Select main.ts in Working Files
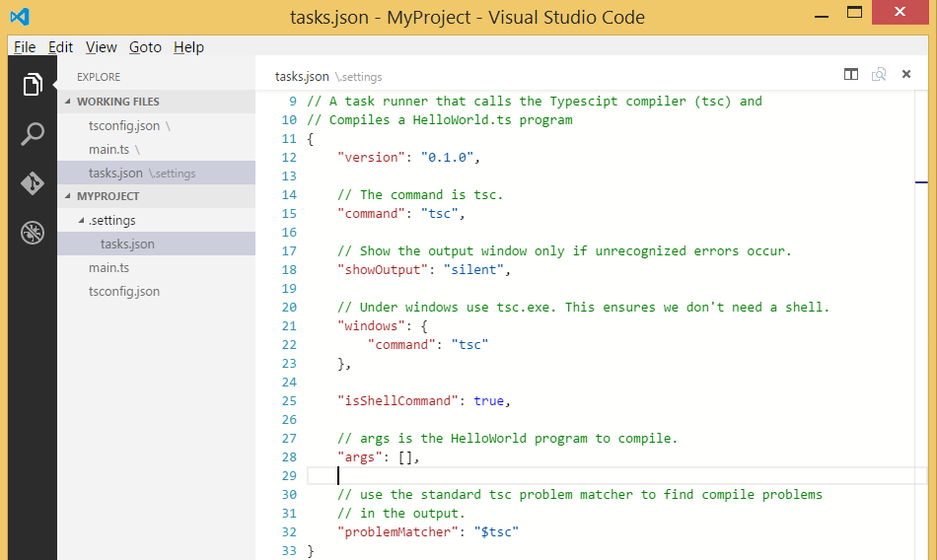The height and width of the screenshot is (560, 937). click(x=157, y=150)
